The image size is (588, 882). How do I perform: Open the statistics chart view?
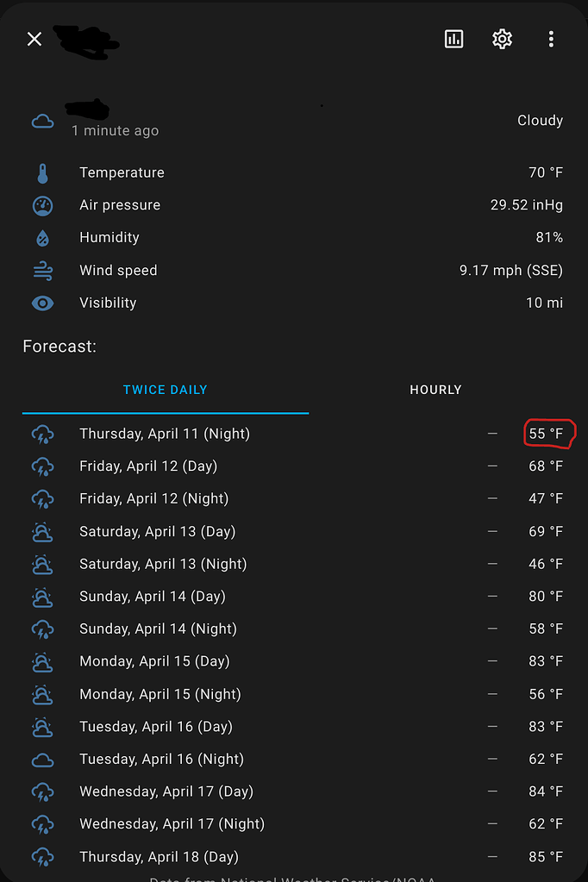coord(454,39)
